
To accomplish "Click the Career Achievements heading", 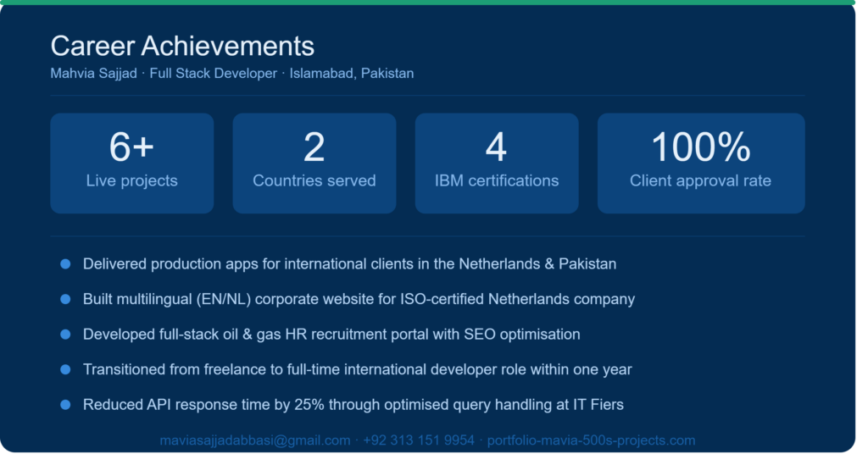I will (x=182, y=46).
